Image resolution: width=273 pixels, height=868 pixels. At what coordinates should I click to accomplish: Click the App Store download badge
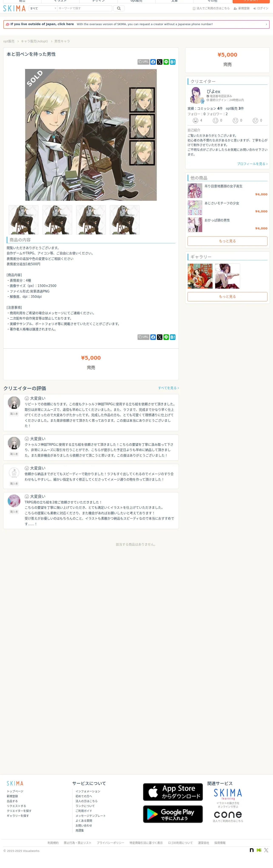173,792
